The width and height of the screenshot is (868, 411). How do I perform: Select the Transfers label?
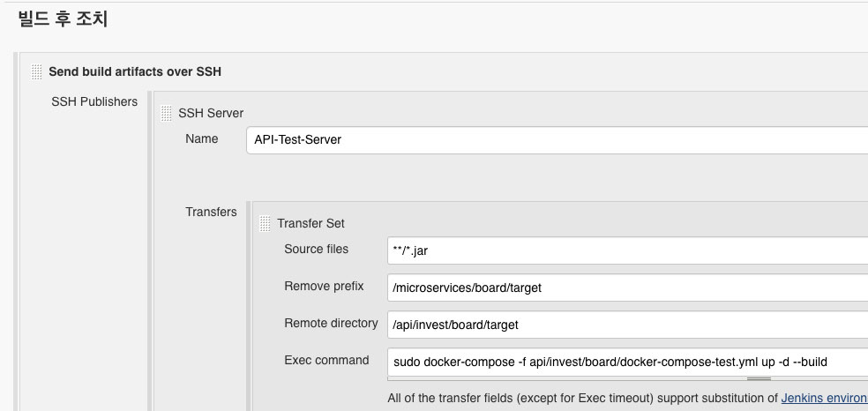pyautogui.click(x=211, y=213)
